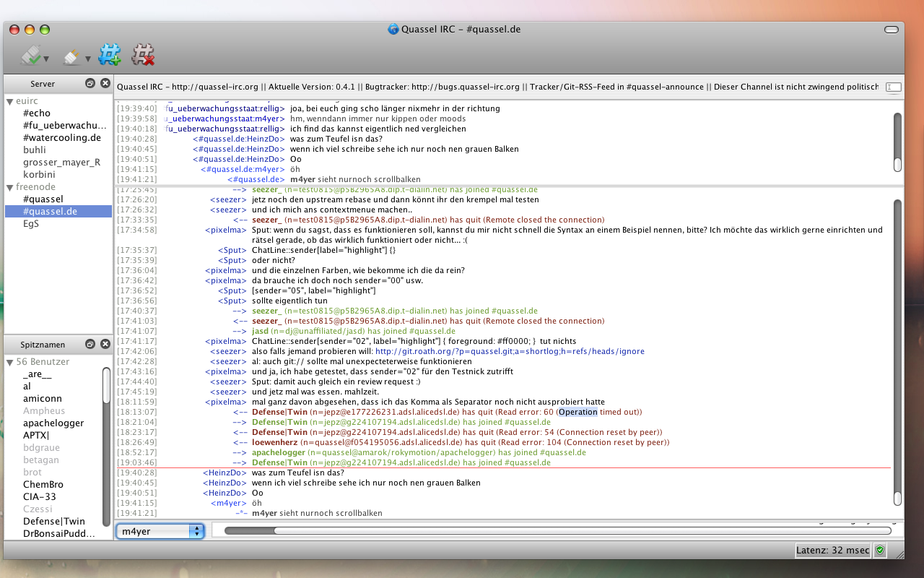Close the Server dock panel
Image resolution: width=924 pixels, height=578 pixels.
tap(105, 84)
